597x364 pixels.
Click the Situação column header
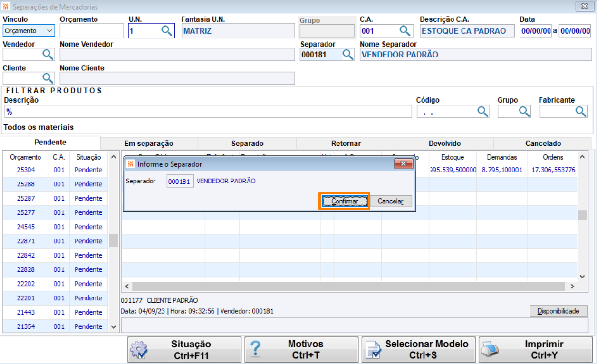(88, 157)
